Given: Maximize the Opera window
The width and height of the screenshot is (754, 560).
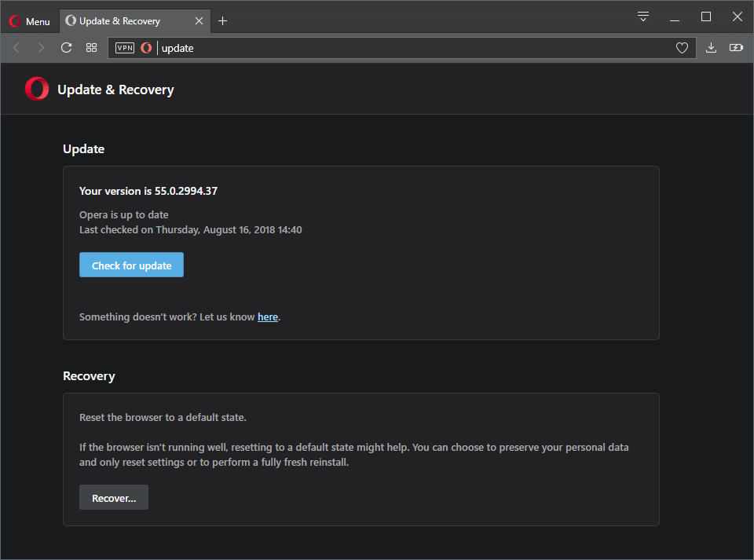Looking at the screenshot, I should [x=706, y=16].
